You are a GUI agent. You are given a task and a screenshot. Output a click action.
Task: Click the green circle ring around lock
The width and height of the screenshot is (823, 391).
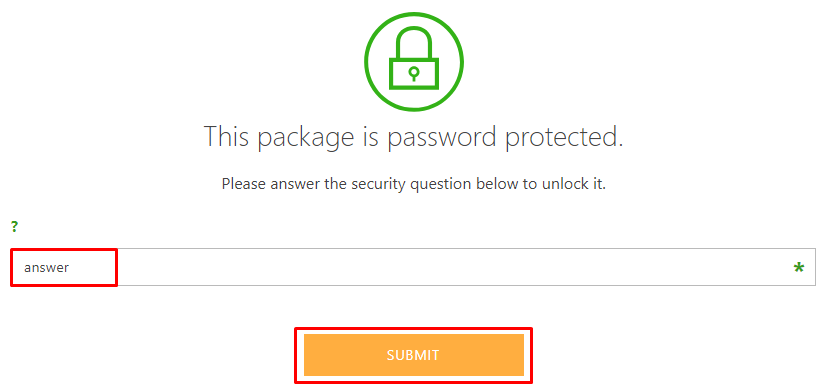pos(414,62)
